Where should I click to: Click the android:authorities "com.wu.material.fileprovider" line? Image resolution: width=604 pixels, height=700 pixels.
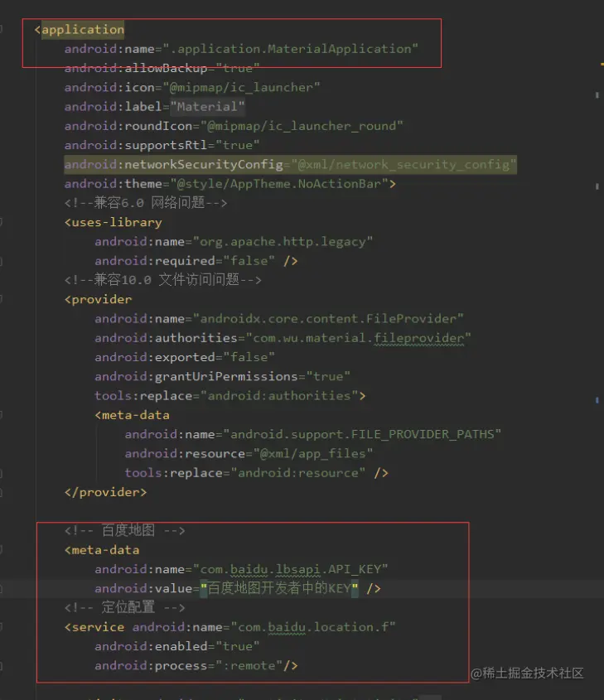tap(283, 338)
